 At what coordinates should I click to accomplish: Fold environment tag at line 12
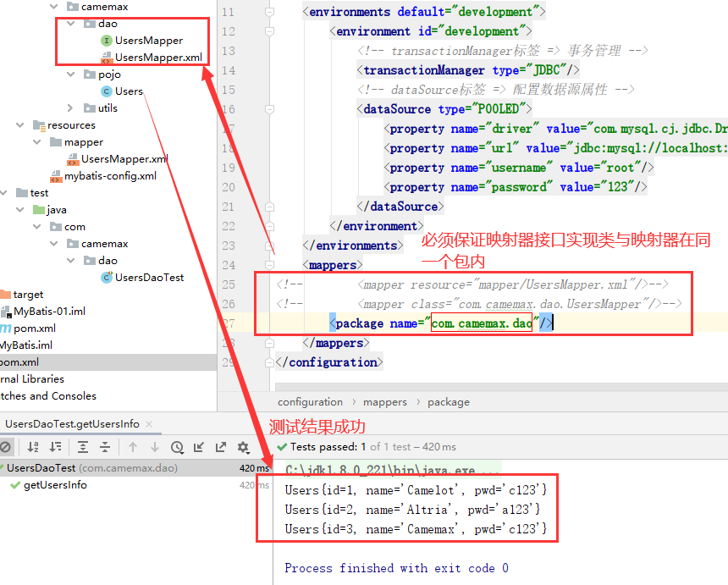pyautogui.click(x=269, y=31)
